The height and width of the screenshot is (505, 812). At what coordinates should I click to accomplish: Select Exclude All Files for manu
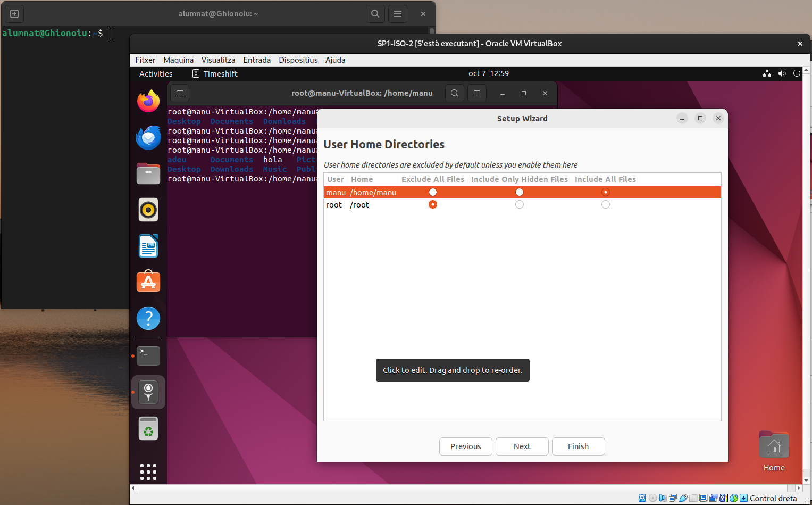click(433, 192)
